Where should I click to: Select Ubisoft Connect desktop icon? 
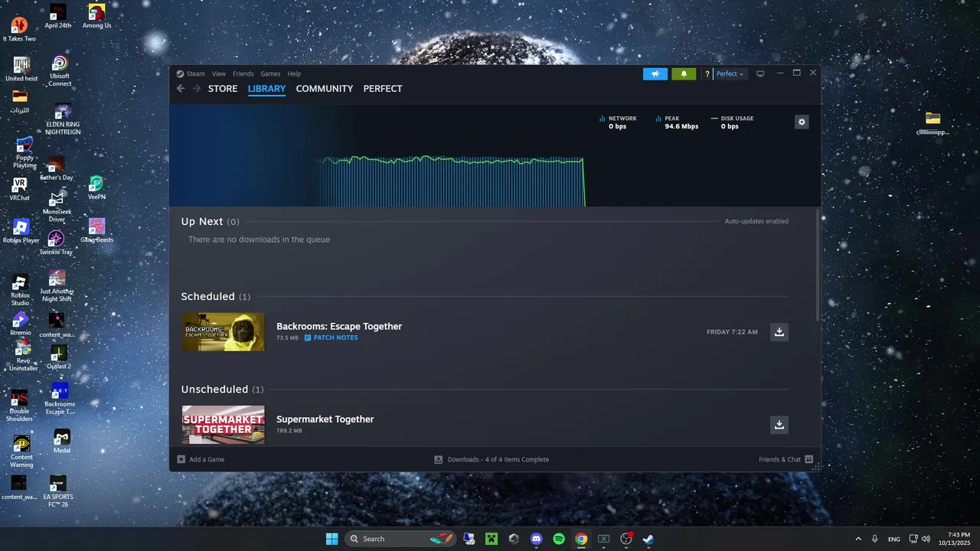pyautogui.click(x=60, y=70)
